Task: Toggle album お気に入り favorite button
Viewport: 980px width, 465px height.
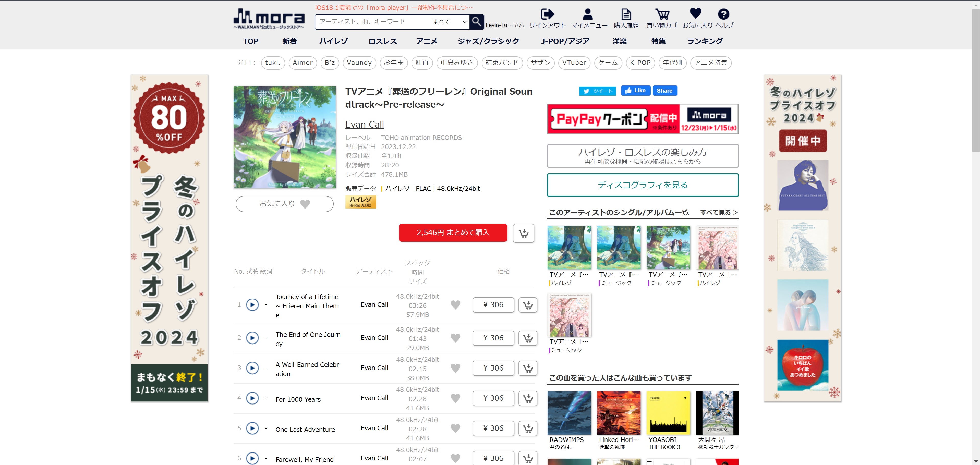Action: pos(285,204)
